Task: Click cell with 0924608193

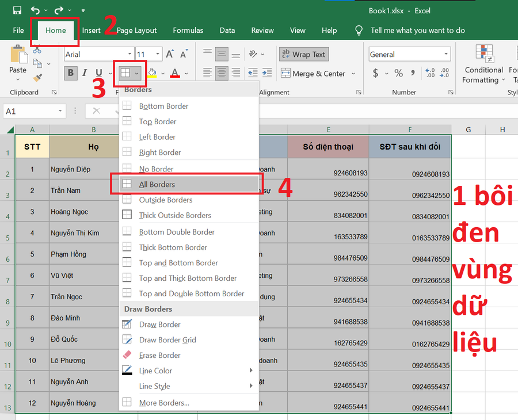Action: pos(410,169)
